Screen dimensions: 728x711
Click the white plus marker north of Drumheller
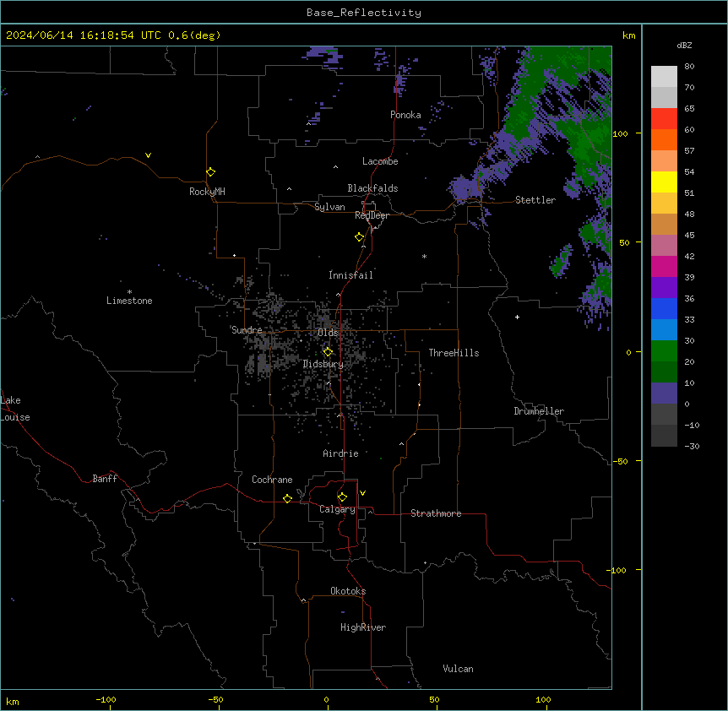[x=517, y=317]
